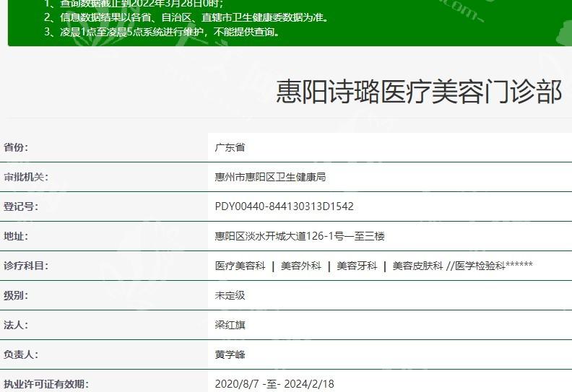Click 美容牙科 in the departments row
Image resolution: width=572 pixels, height=392 pixels.
click(x=357, y=266)
